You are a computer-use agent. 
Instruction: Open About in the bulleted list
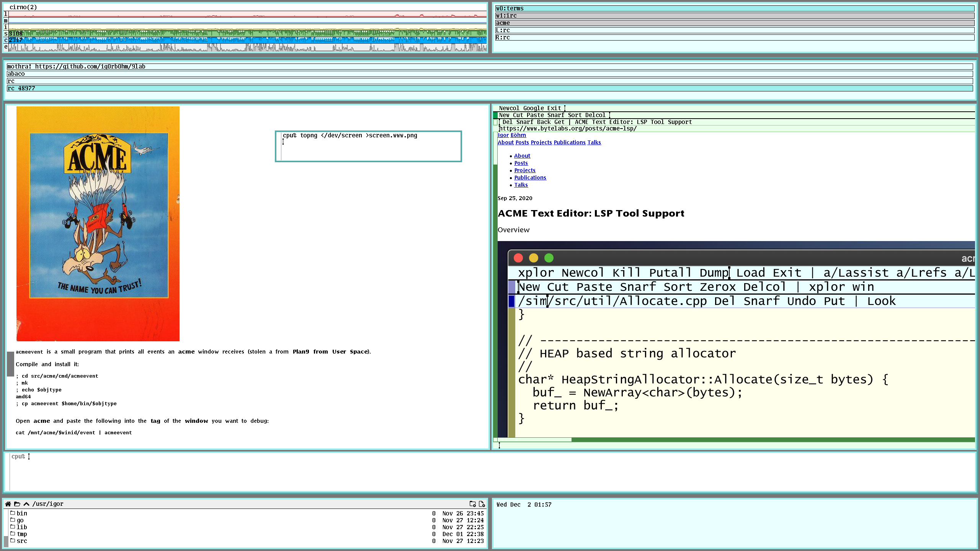tap(522, 156)
